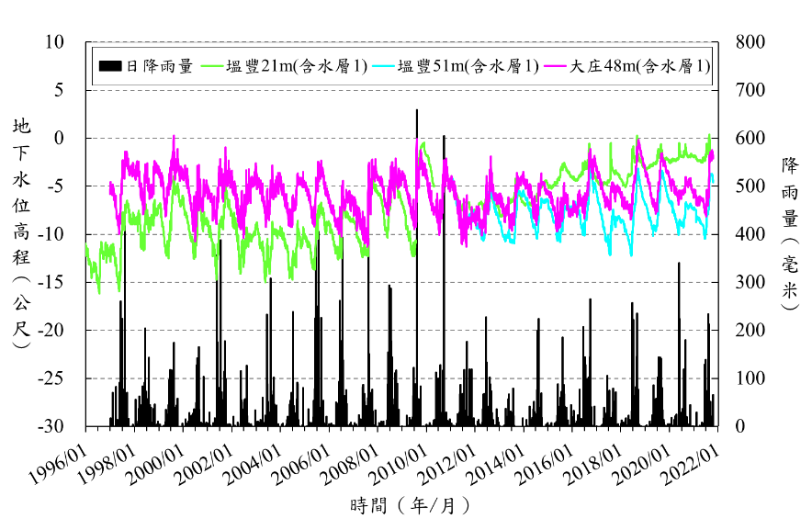Screen dimensions: 812x530
Task: Click the cyan line legend marker
Action: 383,66
